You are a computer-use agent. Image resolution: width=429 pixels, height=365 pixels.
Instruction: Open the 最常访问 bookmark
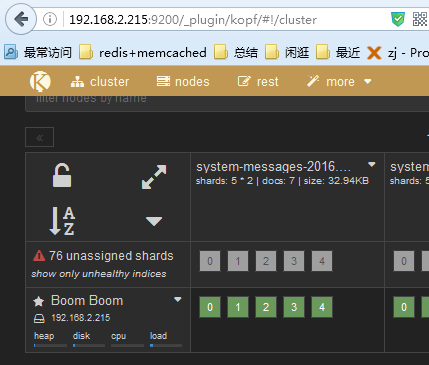point(38,52)
